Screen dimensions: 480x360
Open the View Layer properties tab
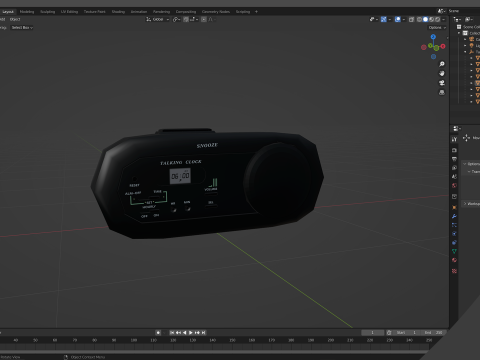(454, 168)
